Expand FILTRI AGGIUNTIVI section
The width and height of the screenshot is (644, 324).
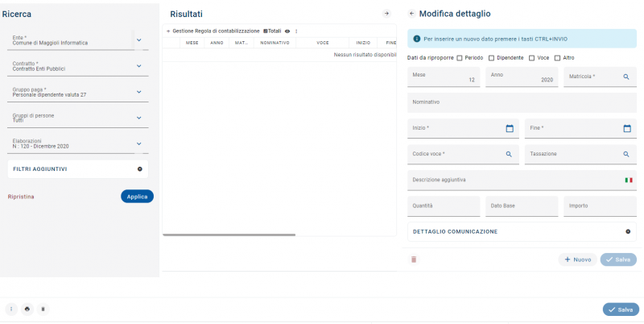point(77,169)
